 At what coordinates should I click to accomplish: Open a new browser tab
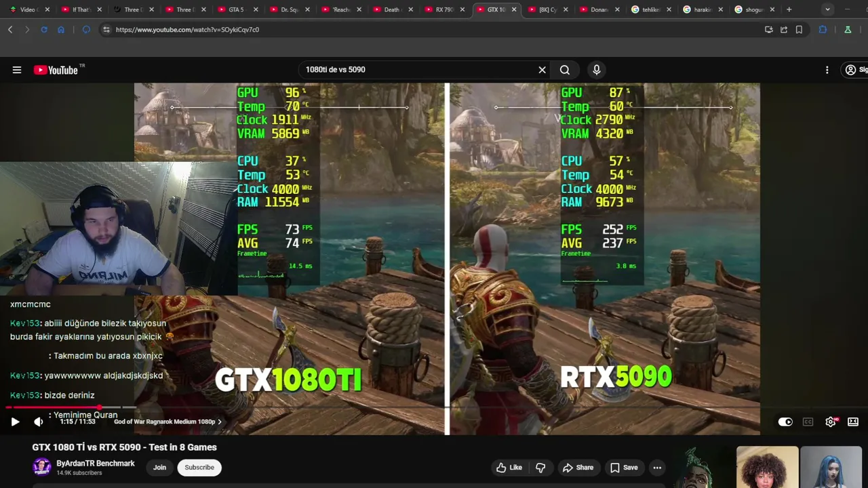(789, 9)
